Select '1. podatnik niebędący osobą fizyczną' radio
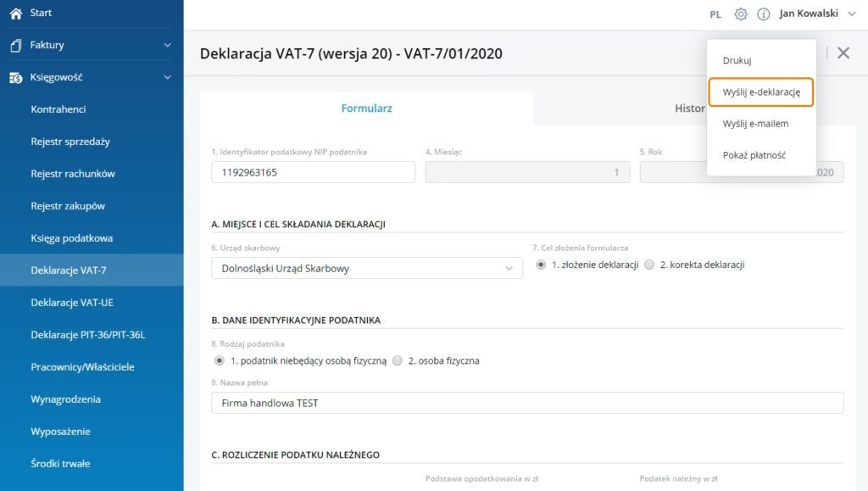Viewport: 868px width, 491px height. (x=220, y=360)
